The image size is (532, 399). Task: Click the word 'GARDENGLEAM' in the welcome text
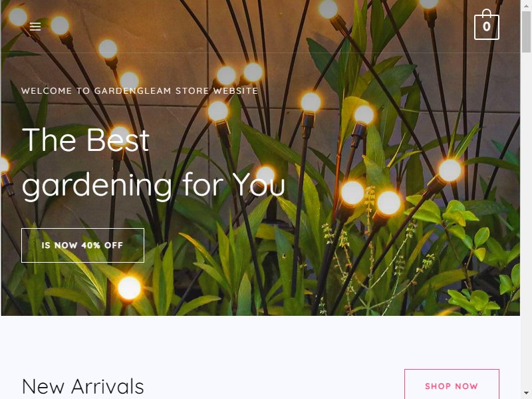click(132, 91)
